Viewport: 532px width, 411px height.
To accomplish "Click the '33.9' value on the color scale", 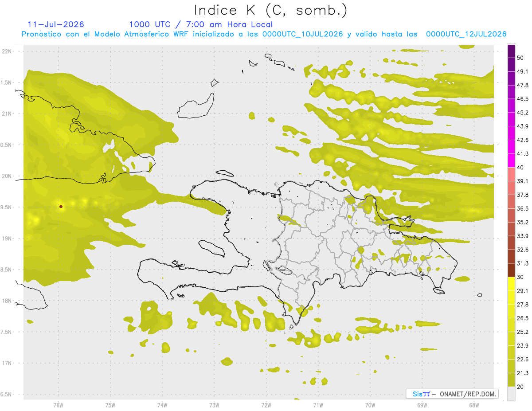I will tap(523, 236).
